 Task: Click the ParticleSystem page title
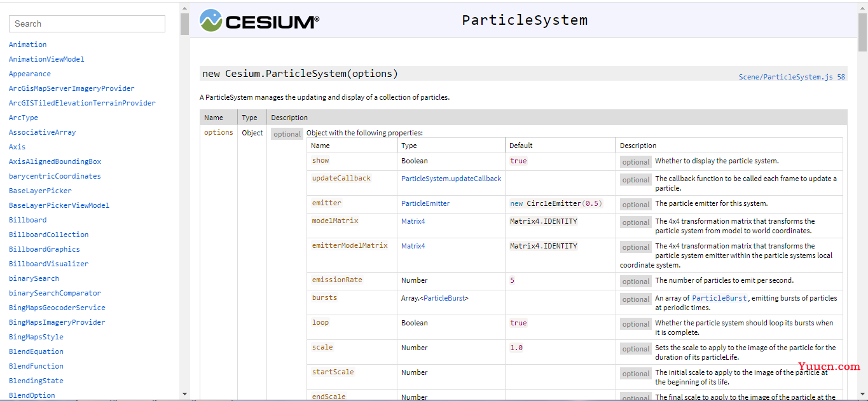coord(525,20)
